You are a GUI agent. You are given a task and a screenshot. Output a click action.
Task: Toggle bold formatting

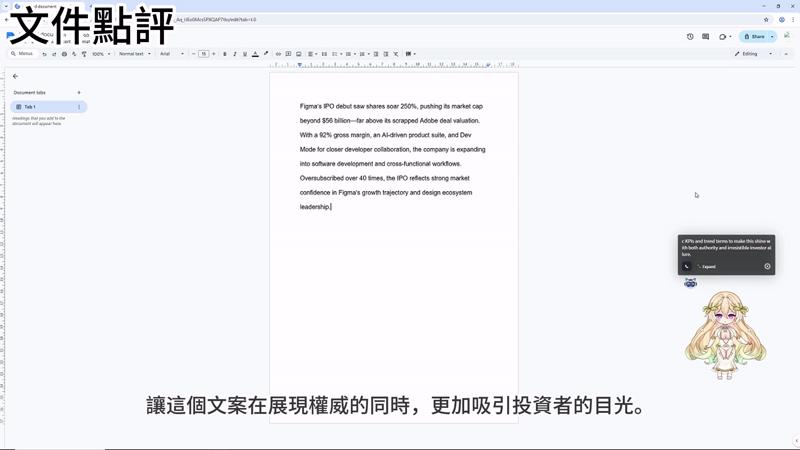[224, 54]
